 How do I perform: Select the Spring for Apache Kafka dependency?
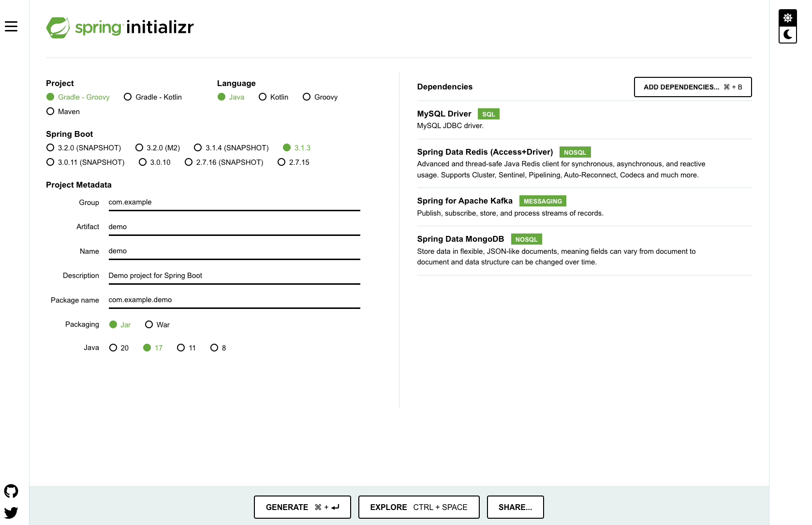(584, 207)
